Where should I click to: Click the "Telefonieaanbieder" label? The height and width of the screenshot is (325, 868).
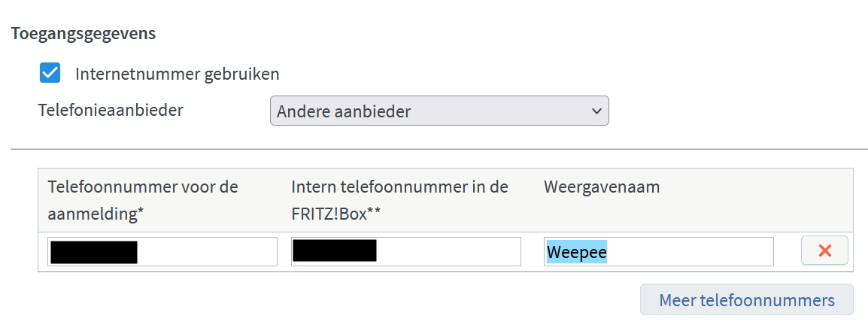(x=111, y=110)
